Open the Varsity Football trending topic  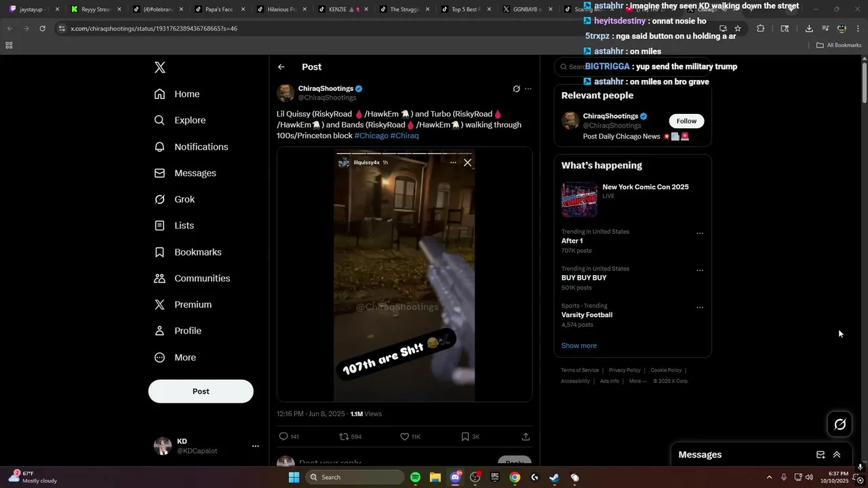(587, 315)
